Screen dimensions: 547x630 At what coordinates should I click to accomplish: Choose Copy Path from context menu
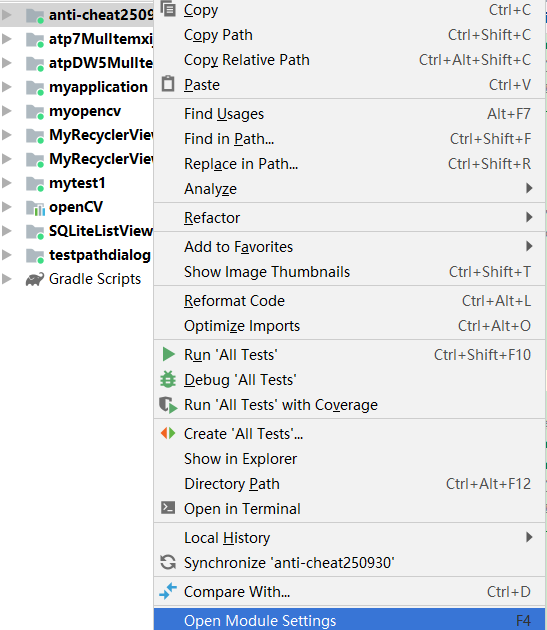(349, 35)
